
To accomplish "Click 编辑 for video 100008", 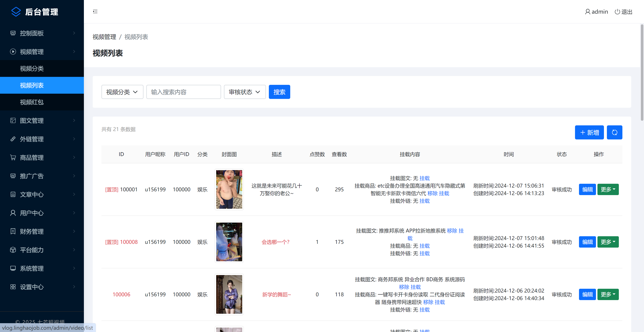I will click(587, 242).
